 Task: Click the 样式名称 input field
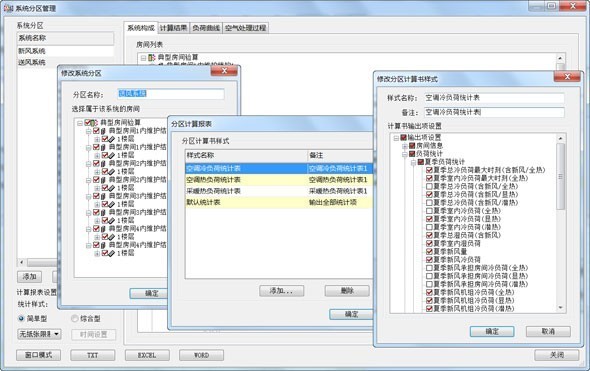click(494, 98)
